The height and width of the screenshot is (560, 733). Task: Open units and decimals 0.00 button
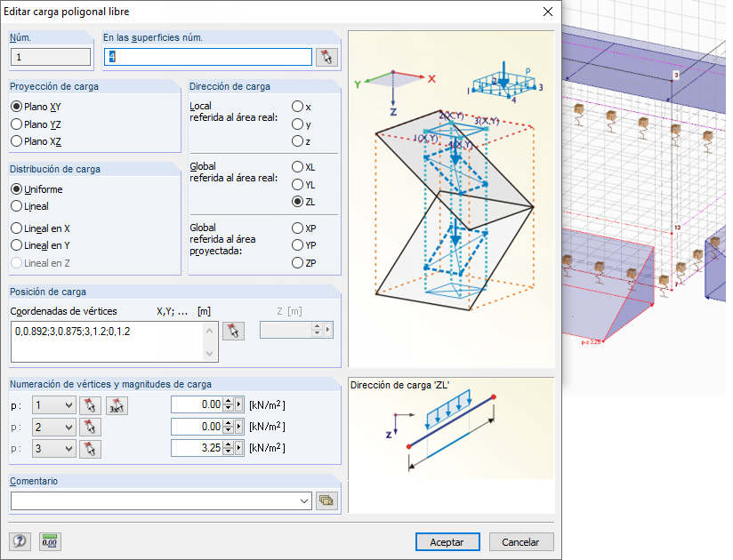pos(50,541)
